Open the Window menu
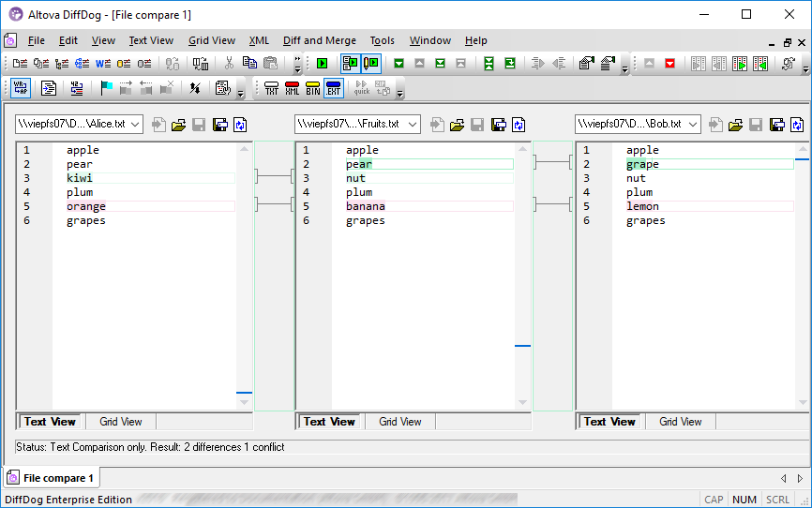Screen dimensions: 812x508 tap(429, 40)
